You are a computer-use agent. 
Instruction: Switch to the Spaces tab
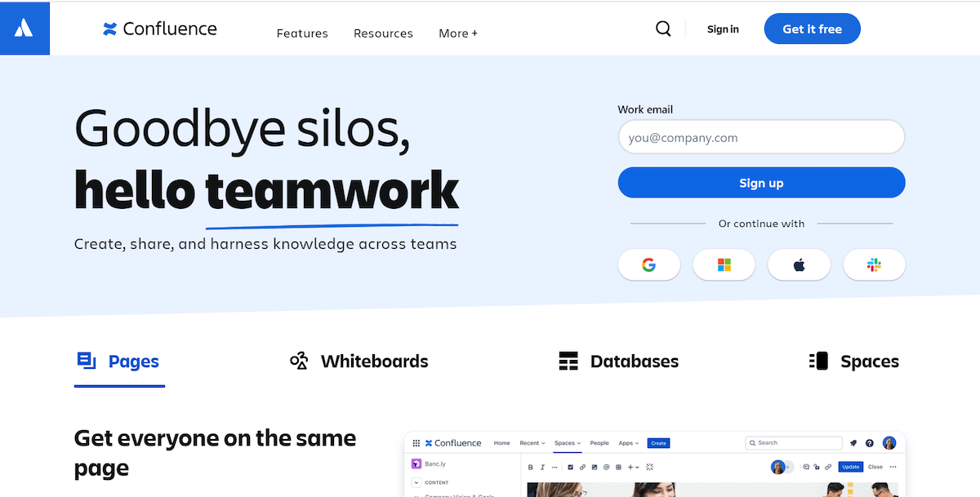pos(854,362)
